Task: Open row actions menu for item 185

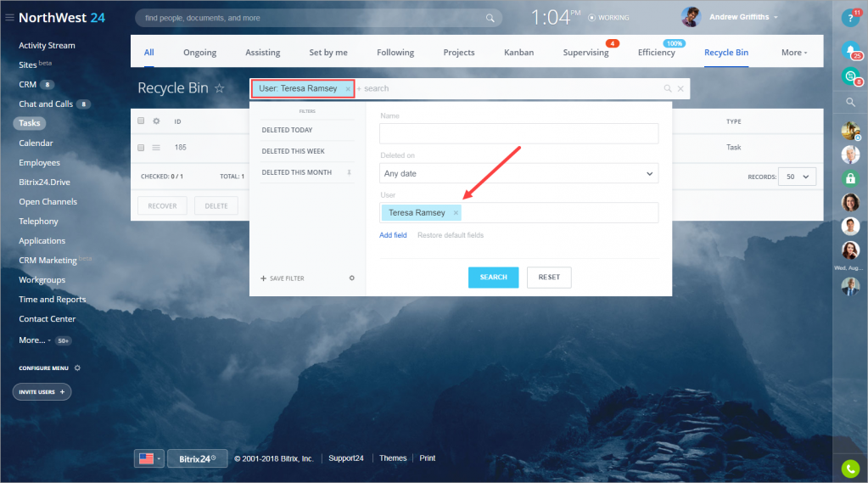Action: click(157, 148)
